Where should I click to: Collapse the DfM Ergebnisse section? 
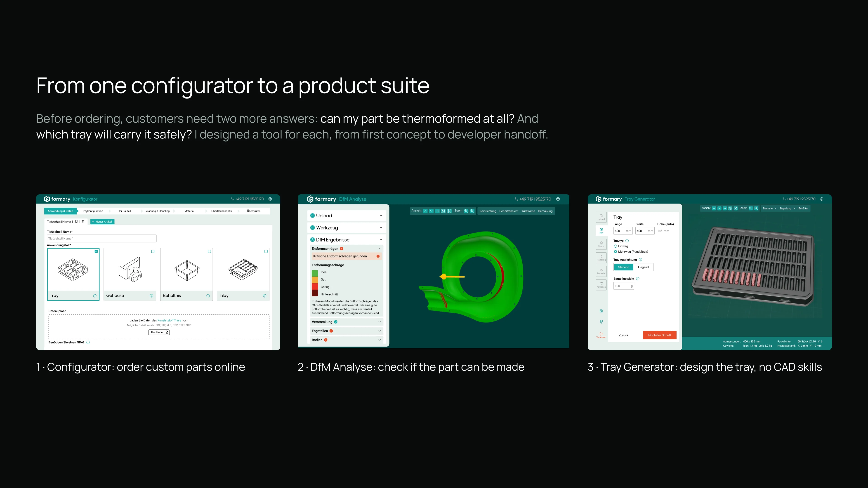click(347, 240)
